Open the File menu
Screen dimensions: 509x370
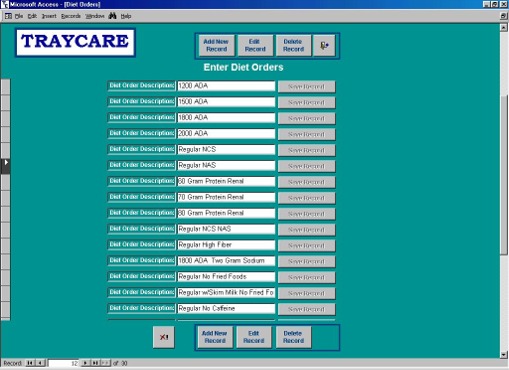click(x=19, y=16)
